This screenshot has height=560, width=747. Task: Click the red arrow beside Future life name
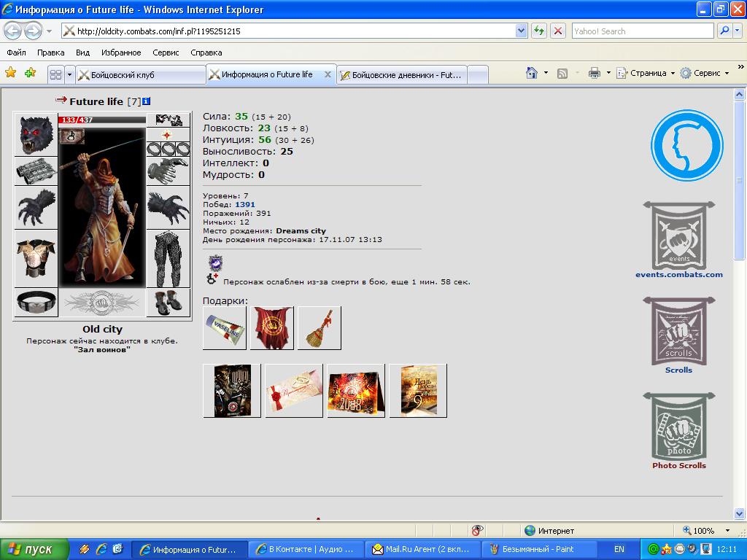[61, 100]
